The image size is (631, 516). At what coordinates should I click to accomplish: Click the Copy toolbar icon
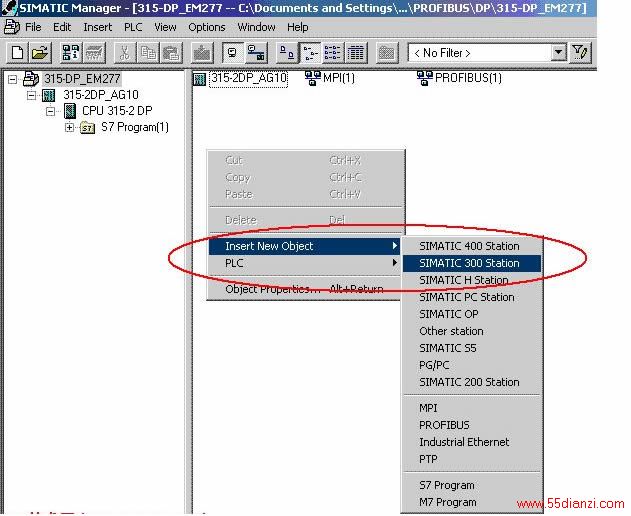(148, 53)
